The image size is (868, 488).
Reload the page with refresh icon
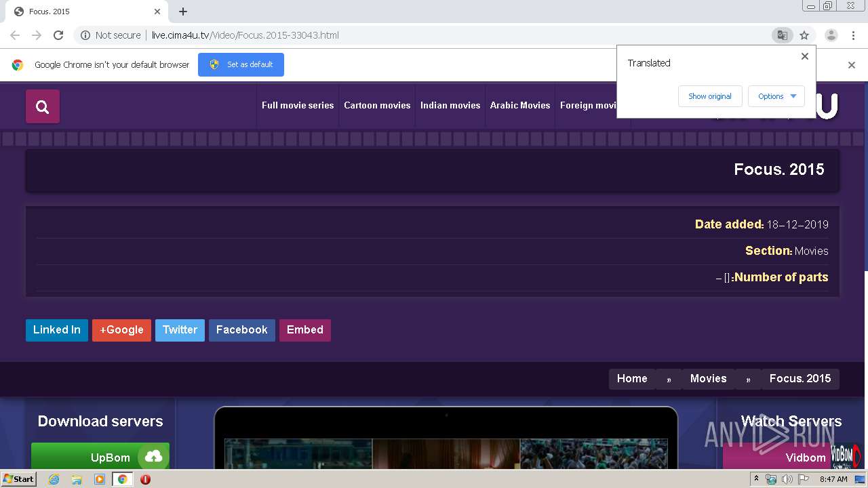point(58,35)
